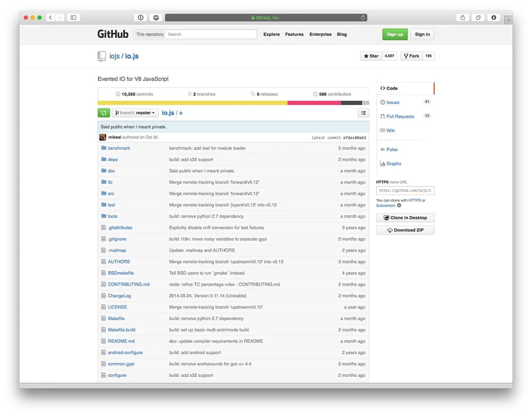532x416 pixels.
Task: Click the 1Password extension icon
Action: pyautogui.click(x=141, y=18)
